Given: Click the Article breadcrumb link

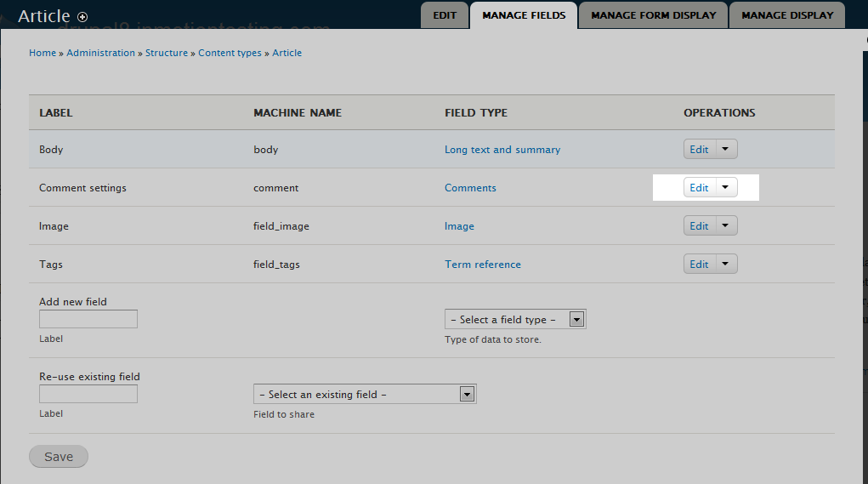Looking at the screenshot, I should pyautogui.click(x=286, y=53).
